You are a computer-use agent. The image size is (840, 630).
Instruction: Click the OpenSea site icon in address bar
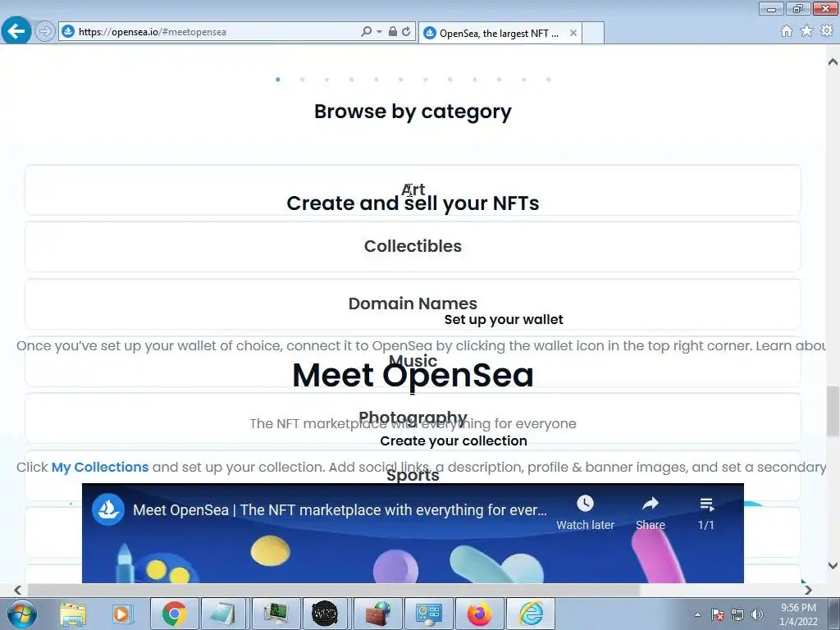(x=68, y=32)
